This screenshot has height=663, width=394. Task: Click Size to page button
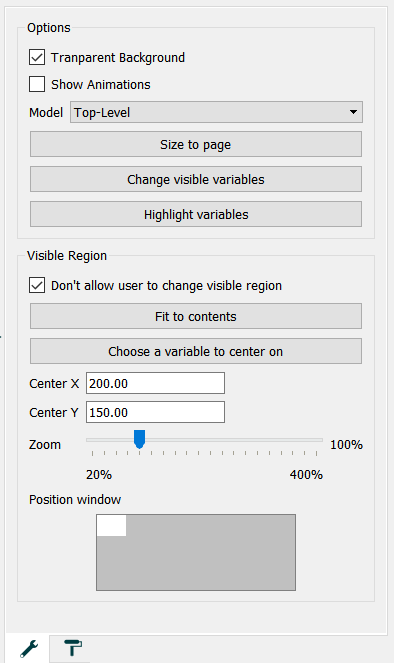click(x=196, y=144)
